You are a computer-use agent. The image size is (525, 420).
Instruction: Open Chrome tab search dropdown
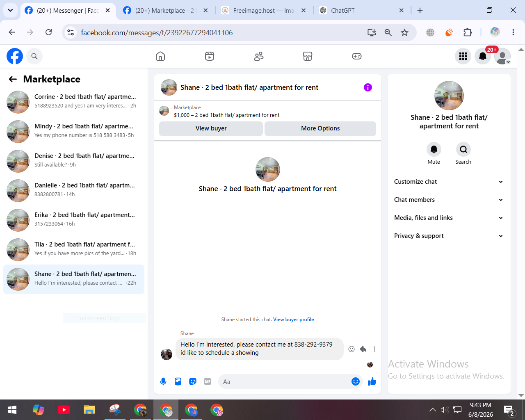click(x=10, y=10)
